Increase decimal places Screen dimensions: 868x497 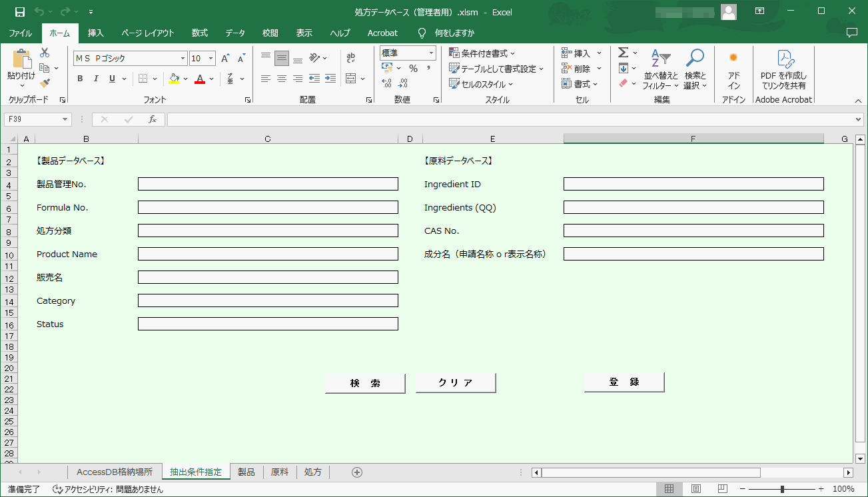(387, 83)
